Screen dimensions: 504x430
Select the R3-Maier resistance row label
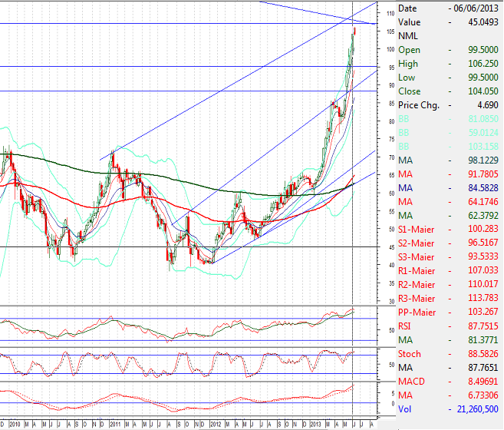point(417,299)
